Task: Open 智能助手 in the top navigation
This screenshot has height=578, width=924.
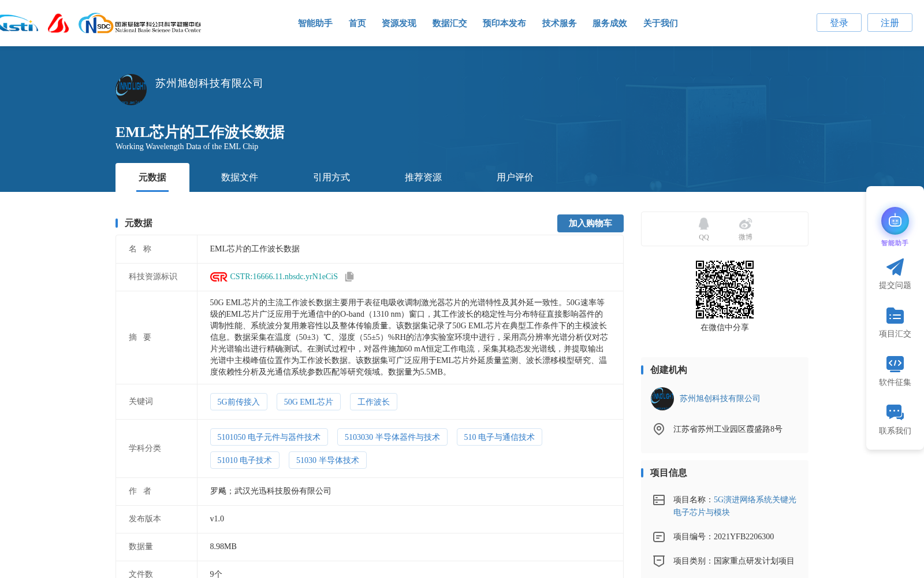Action: click(315, 23)
